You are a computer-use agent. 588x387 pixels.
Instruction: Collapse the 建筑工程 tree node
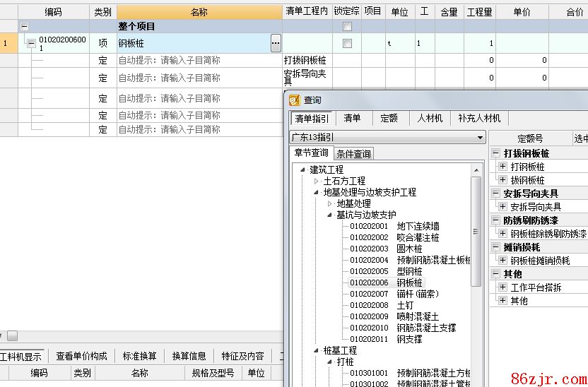[303, 169]
